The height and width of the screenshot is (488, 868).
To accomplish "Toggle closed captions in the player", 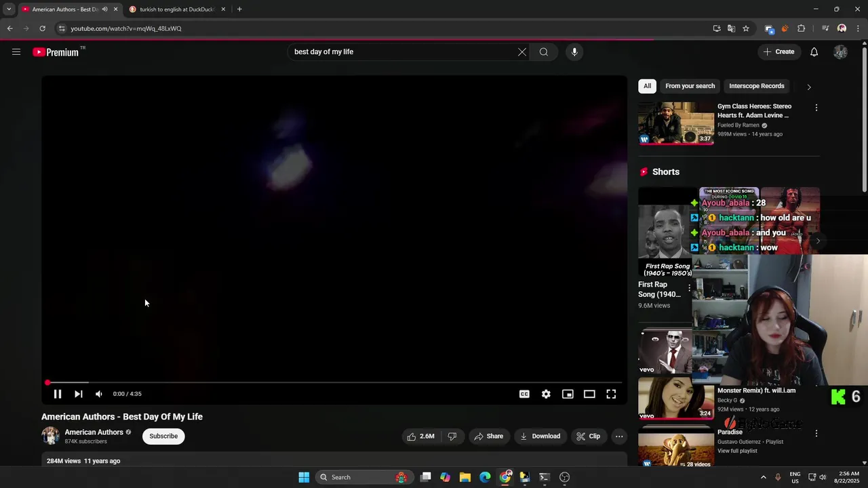I will pos(524,394).
